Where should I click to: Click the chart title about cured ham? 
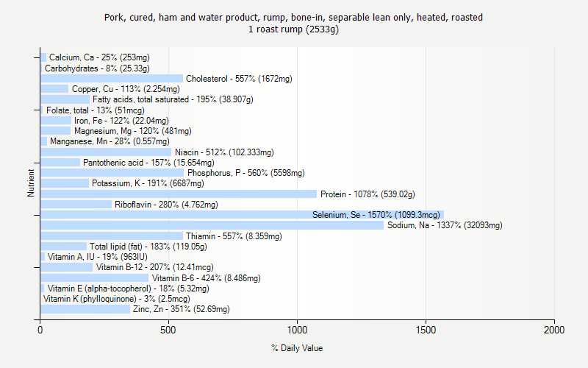point(293,18)
